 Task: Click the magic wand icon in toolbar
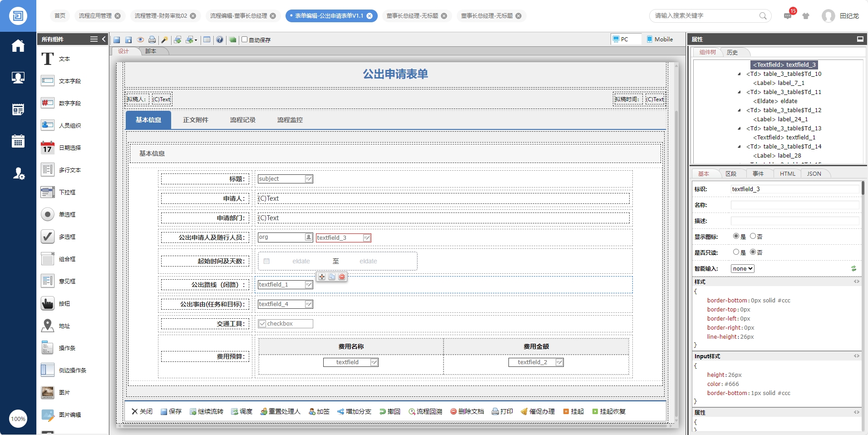164,40
